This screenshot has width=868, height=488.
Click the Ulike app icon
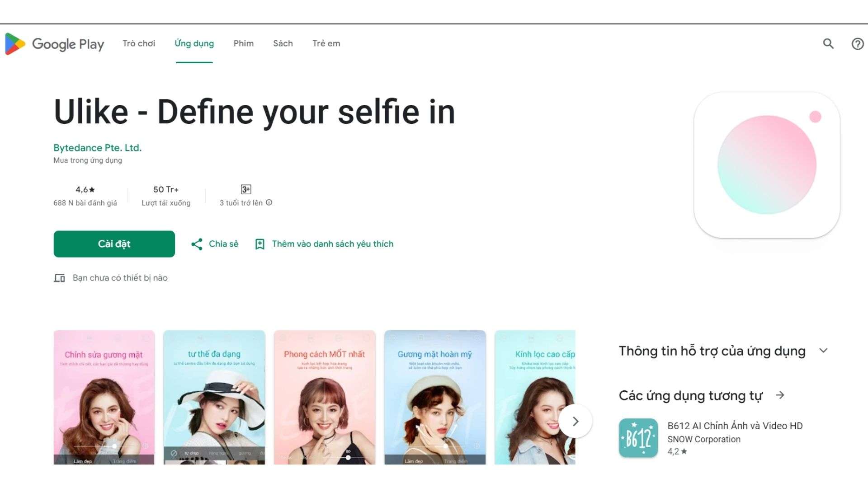point(767,165)
